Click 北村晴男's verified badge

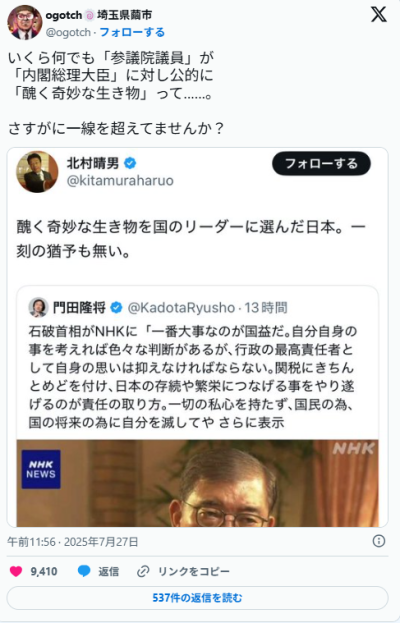point(130,163)
